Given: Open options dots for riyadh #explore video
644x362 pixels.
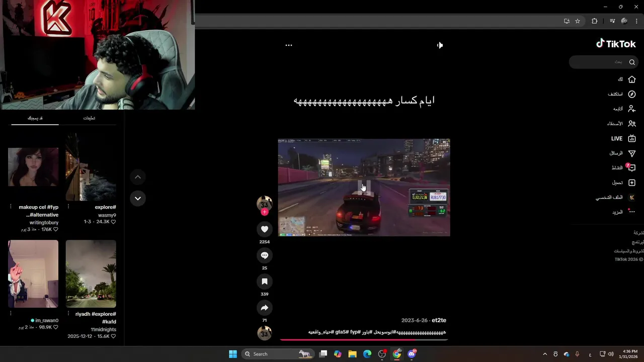Looking at the screenshot, I should [68, 313].
